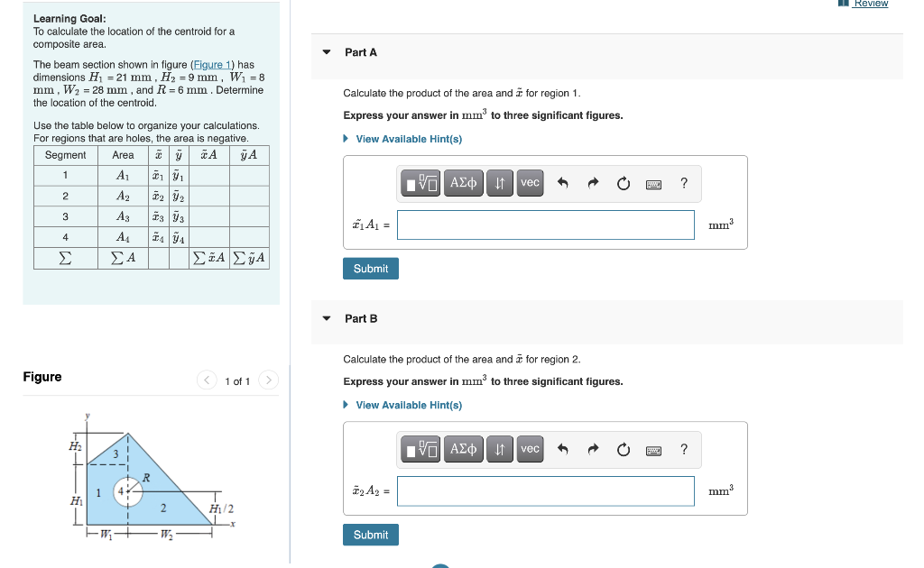Click the help question mark in Part A toolbar
The image size is (924, 568).
coord(683,182)
